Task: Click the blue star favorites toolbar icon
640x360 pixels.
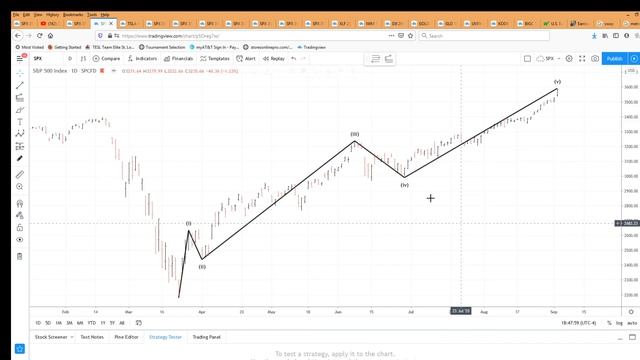Action: (x=20, y=349)
